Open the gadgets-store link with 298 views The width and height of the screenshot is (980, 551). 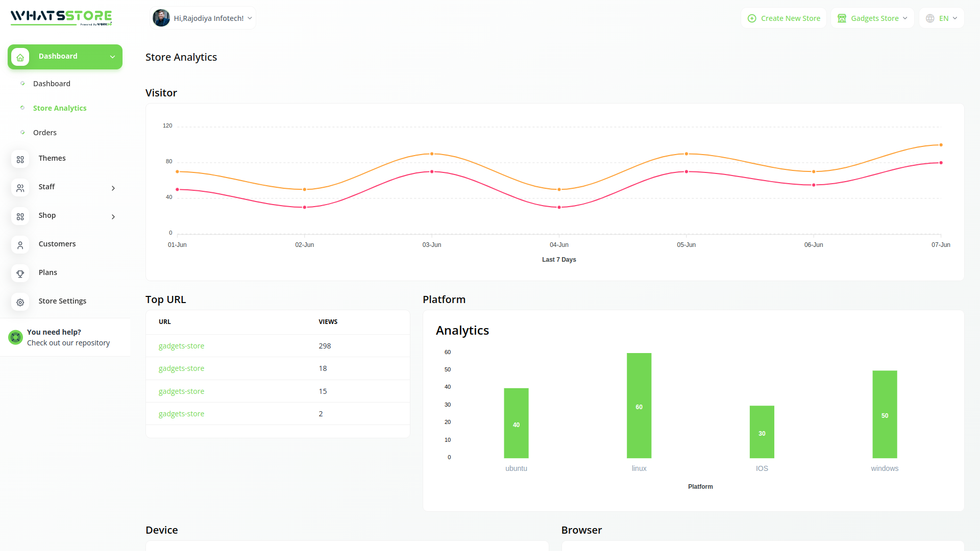coord(181,346)
